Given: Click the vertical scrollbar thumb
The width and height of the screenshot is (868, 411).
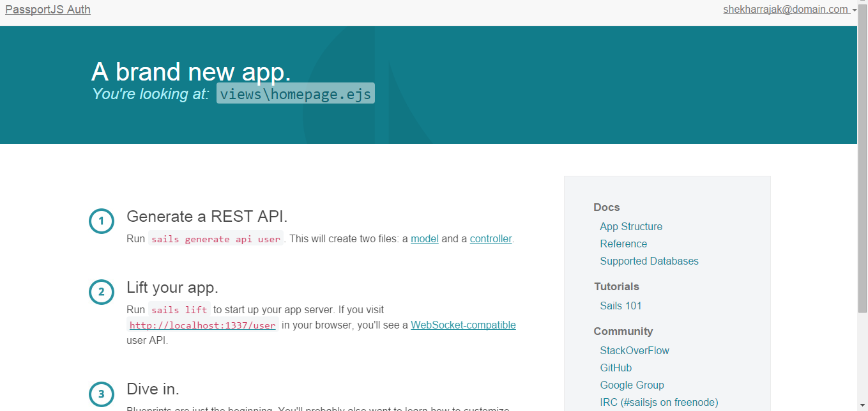Looking at the screenshot, I should (x=862, y=160).
